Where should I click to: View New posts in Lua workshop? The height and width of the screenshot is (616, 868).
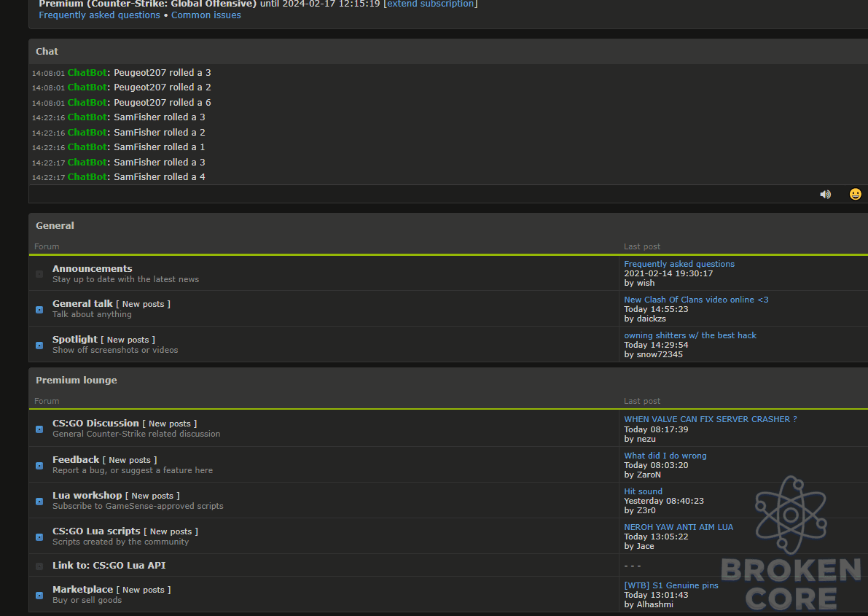tap(153, 496)
